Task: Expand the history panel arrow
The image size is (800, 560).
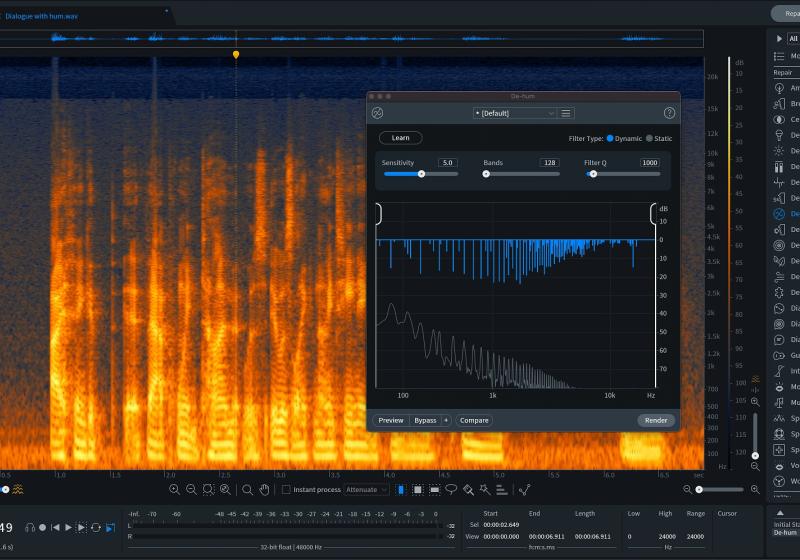Action: pos(780,513)
